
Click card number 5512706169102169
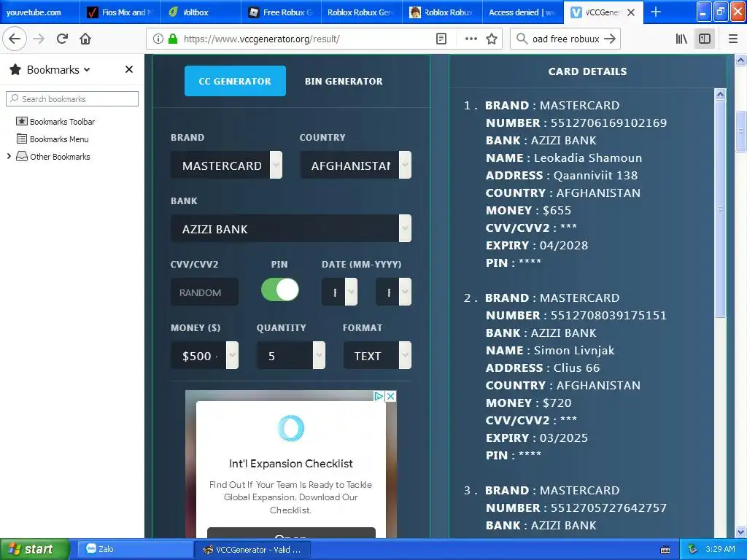coord(608,122)
